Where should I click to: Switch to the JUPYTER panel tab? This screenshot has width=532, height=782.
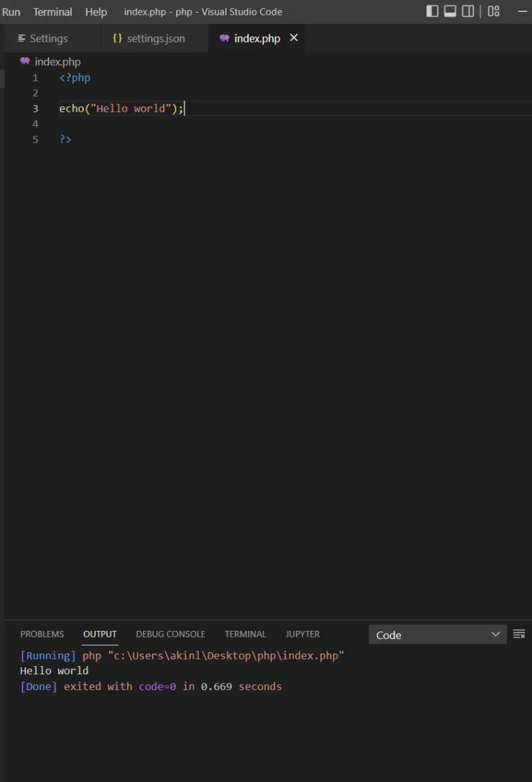303,634
